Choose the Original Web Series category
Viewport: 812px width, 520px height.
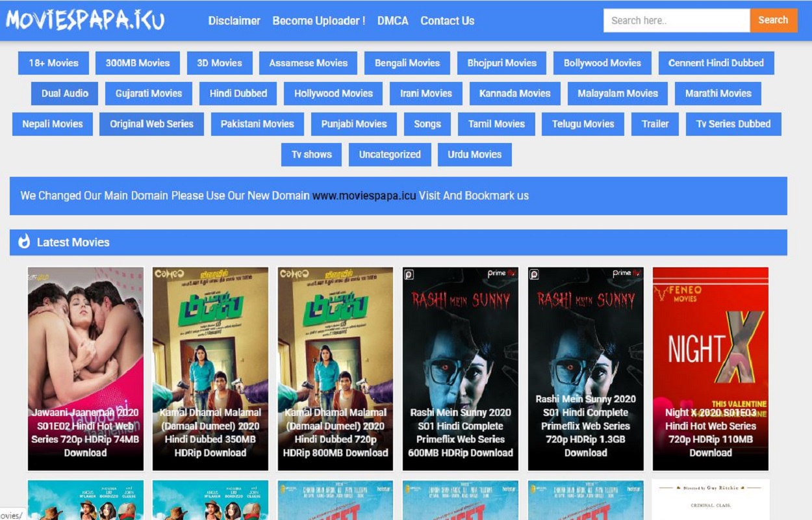click(151, 124)
